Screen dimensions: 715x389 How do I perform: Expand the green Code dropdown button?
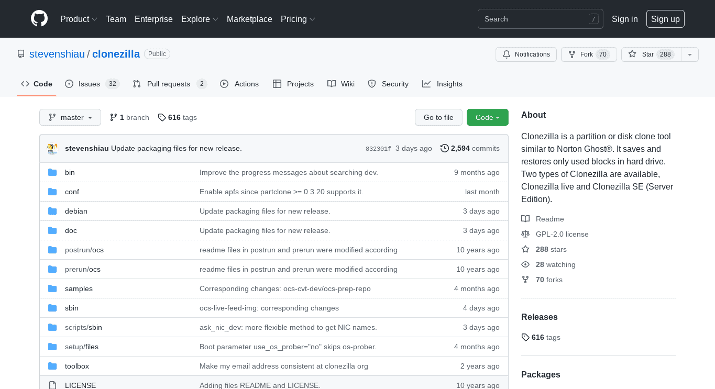(487, 117)
